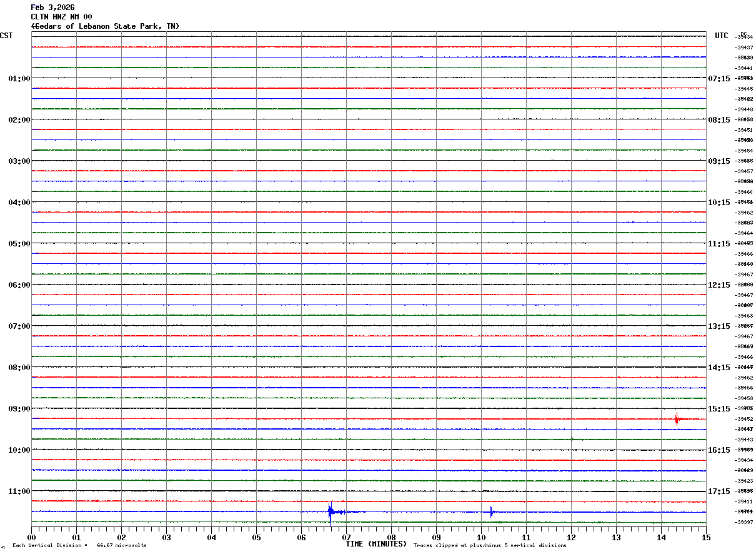Click the DC offset value -39452
This screenshot has height=554, width=756.
pos(744,419)
